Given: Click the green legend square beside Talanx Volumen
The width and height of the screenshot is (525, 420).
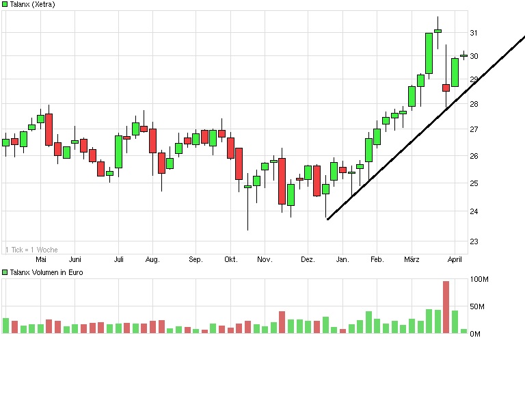Looking at the screenshot, I should click(5, 272).
